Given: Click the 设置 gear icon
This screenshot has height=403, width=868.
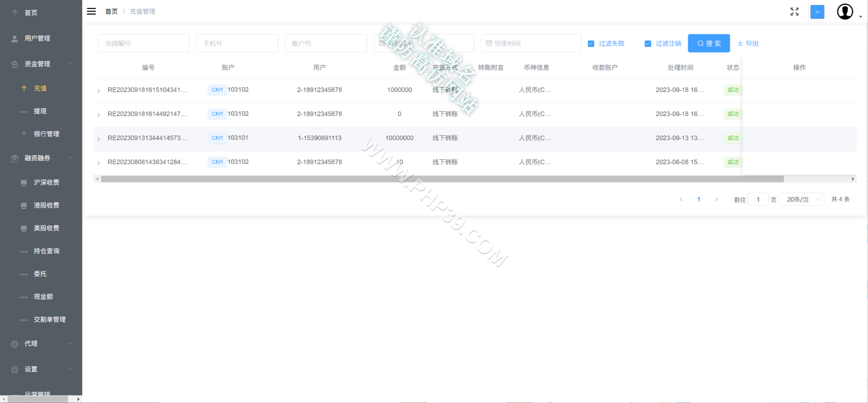Looking at the screenshot, I should [15, 369].
